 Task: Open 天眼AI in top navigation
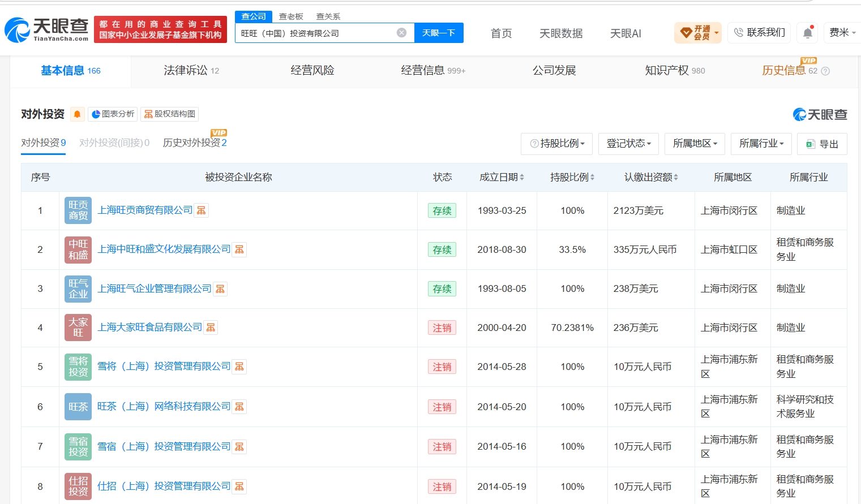pos(626,33)
